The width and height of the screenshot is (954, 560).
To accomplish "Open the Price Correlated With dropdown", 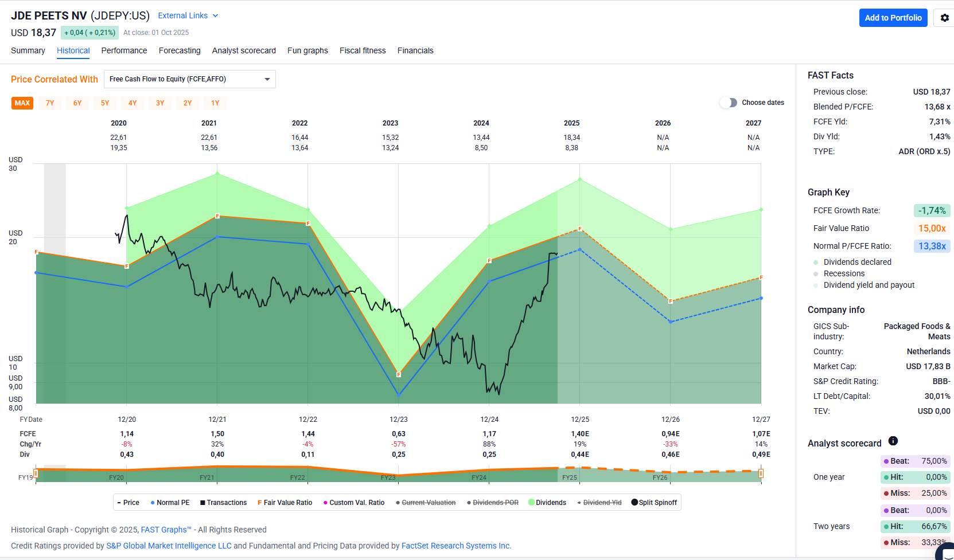I will pos(189,79).
